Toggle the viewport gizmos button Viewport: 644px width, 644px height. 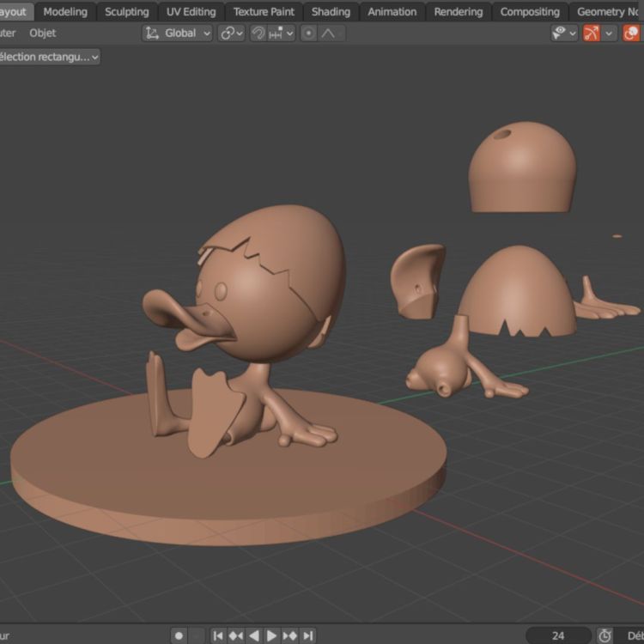pos(592,33)
